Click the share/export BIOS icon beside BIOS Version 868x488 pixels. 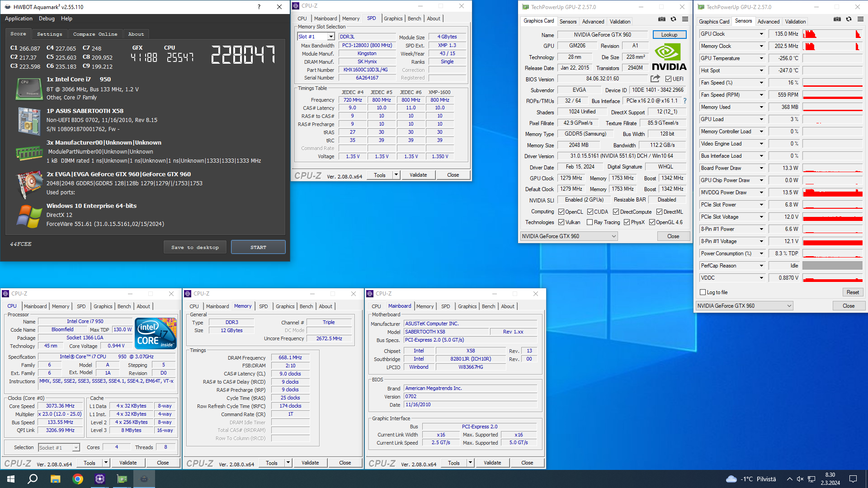pos(655,79)
